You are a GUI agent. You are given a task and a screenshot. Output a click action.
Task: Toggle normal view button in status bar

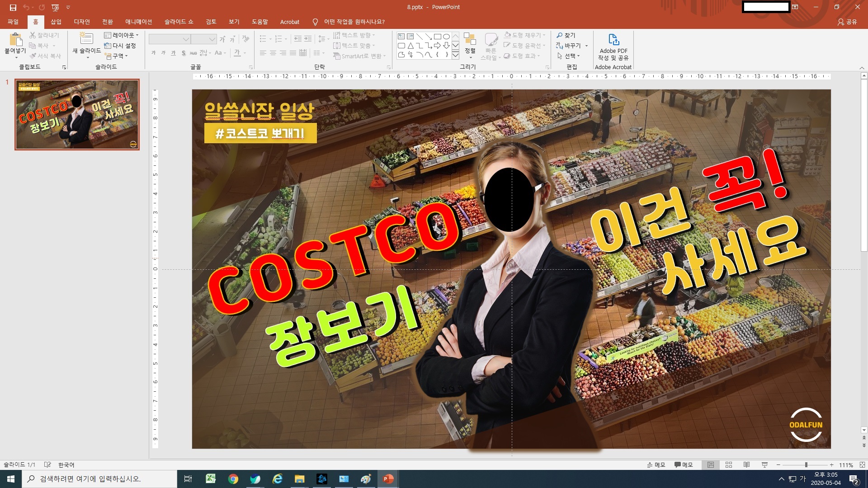pyautogui.click(x=711, y=465)
